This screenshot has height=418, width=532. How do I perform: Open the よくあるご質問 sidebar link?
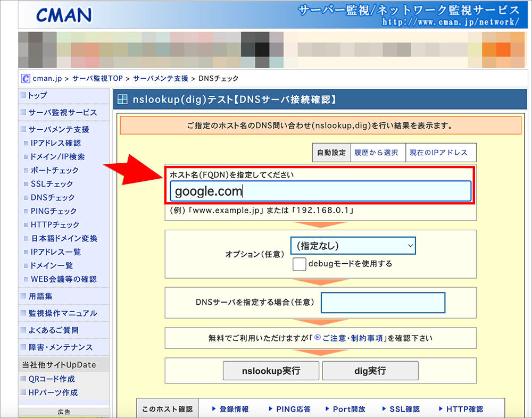(53, 330)
